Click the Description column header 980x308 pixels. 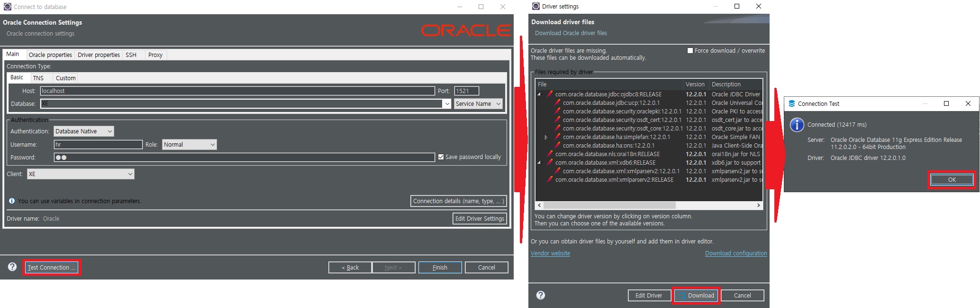735,84
